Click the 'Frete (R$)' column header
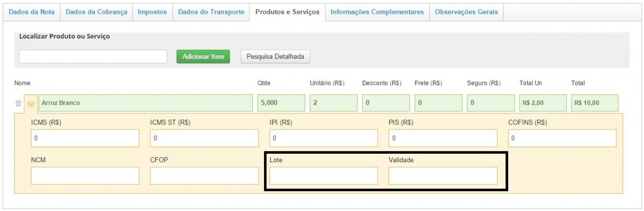This screenshot has height=211, width=644. point(428,83)
